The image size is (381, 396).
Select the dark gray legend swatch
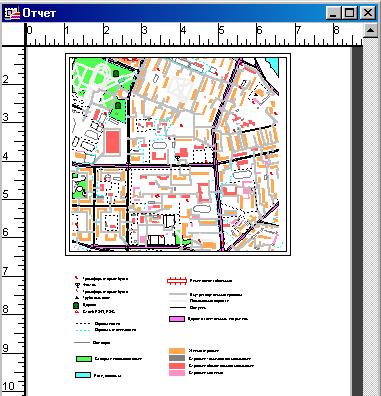pyautogui.click(x=177, y=358)
